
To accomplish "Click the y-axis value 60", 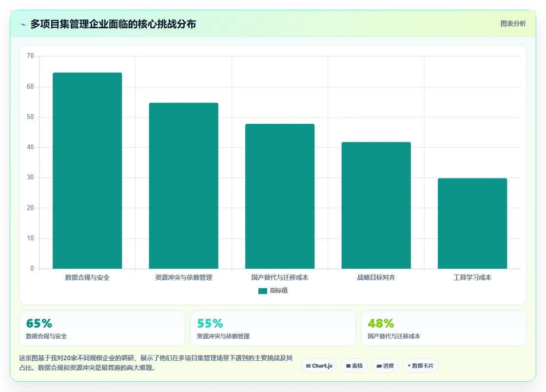I will (x=30, y=87).
